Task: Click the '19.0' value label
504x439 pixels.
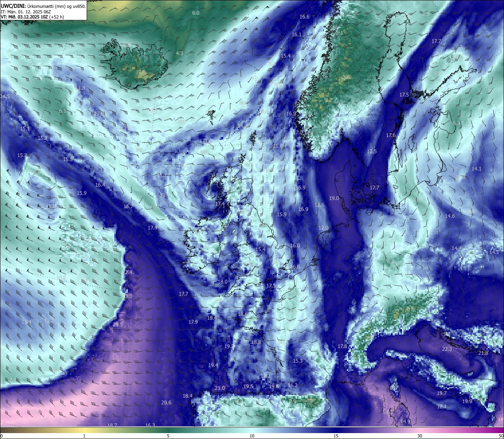Action: coord(334,198)
